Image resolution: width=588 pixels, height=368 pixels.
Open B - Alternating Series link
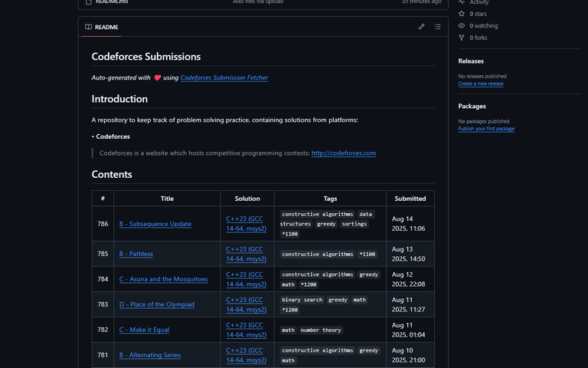[x=150, y=355]
